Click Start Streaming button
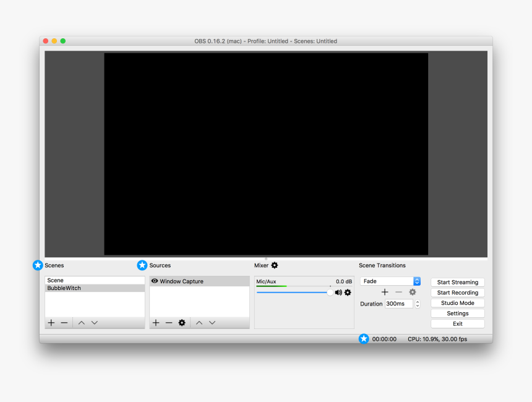This screenshot has width=532, height=402. tap(457, 282)
